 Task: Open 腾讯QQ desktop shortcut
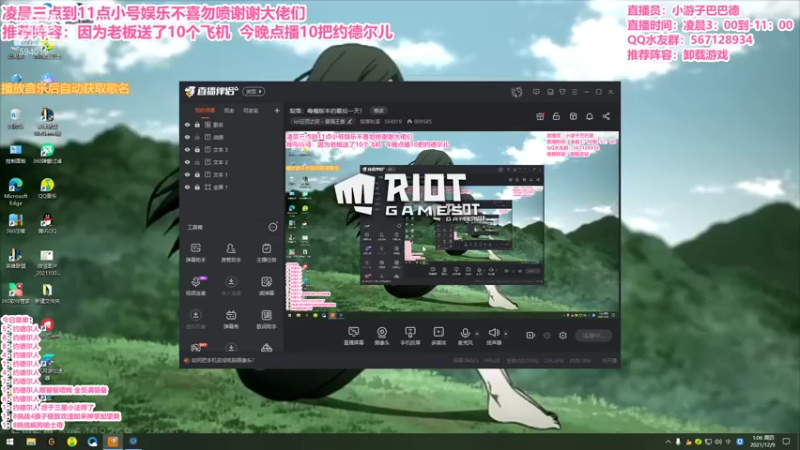[47, 223]
